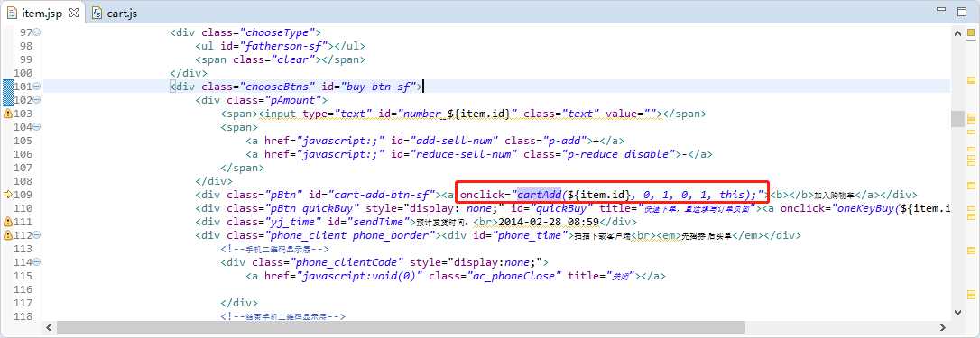Image resolution: width=980 pixels, height=338 pixels.
Task: Click "add-sell-num" id on line 105
Action: (453, 142)
